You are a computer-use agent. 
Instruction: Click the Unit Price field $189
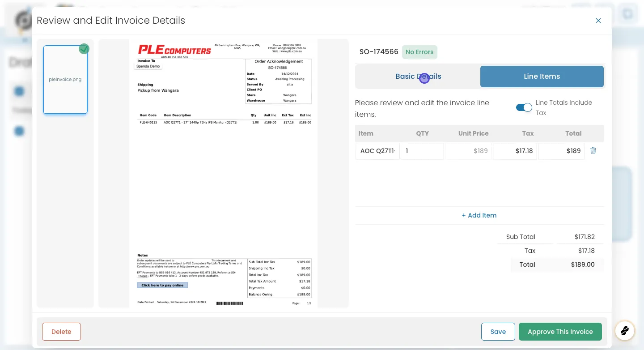[469, 151]
